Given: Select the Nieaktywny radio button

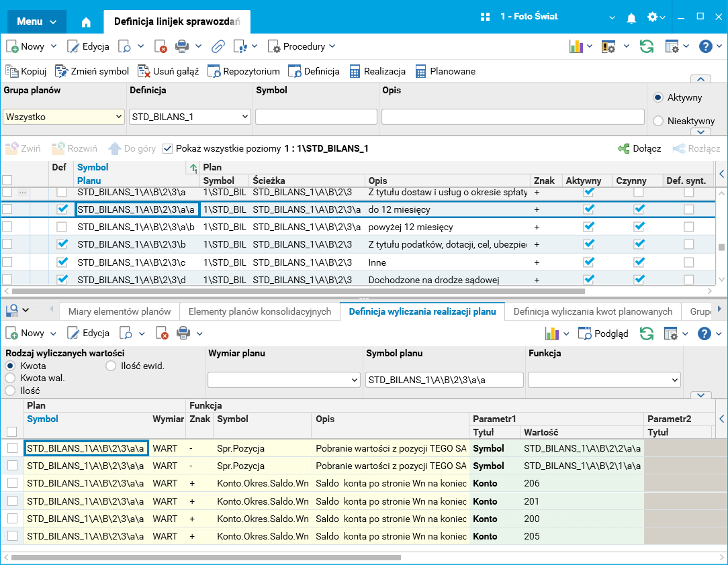Looking at the screenshot, I should pyautogui.click(x=658, y=121).
